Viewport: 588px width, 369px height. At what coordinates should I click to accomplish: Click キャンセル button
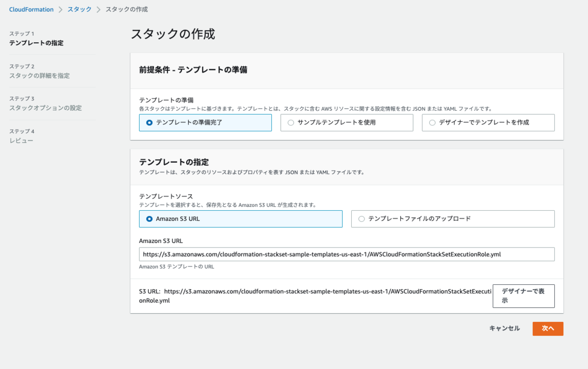pyautogui.click(x=504, y=329)
